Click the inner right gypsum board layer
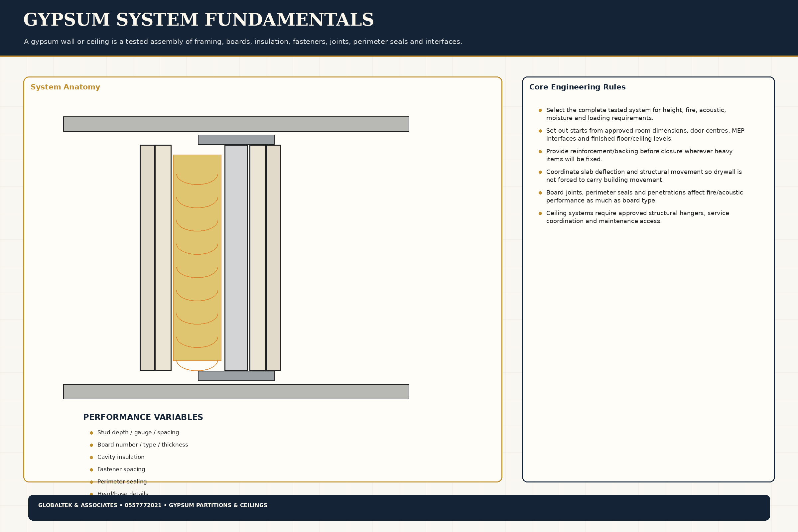This screenshot has width=798, height=532. coord(258,258)
